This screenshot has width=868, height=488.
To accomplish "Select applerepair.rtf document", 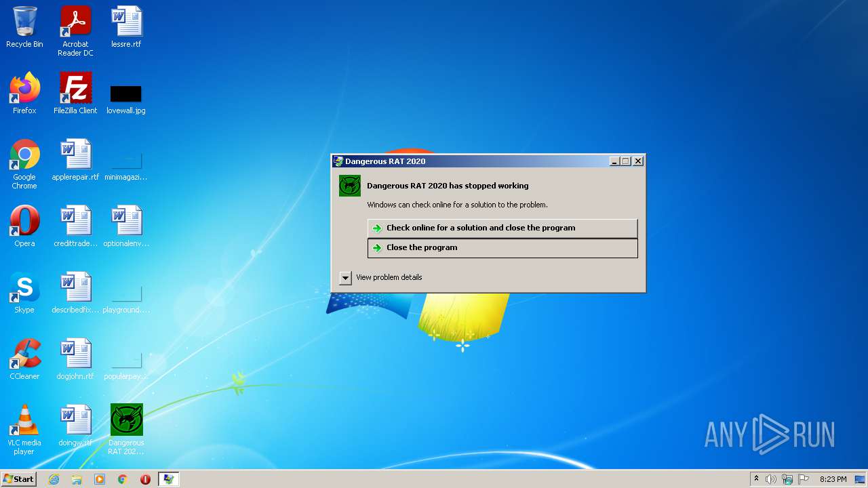I will [x=75, y=160].
